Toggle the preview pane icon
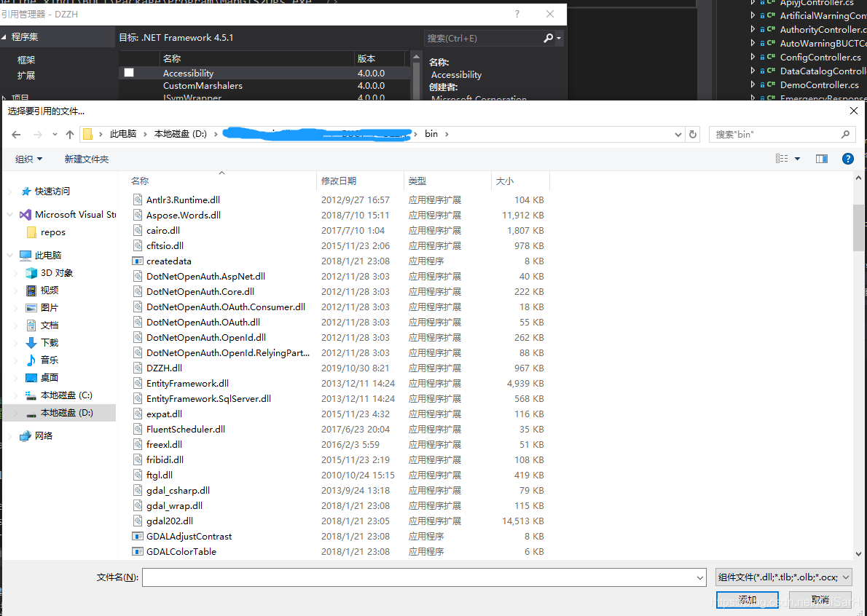Screen dimensions: 867x616 (822, 159)
